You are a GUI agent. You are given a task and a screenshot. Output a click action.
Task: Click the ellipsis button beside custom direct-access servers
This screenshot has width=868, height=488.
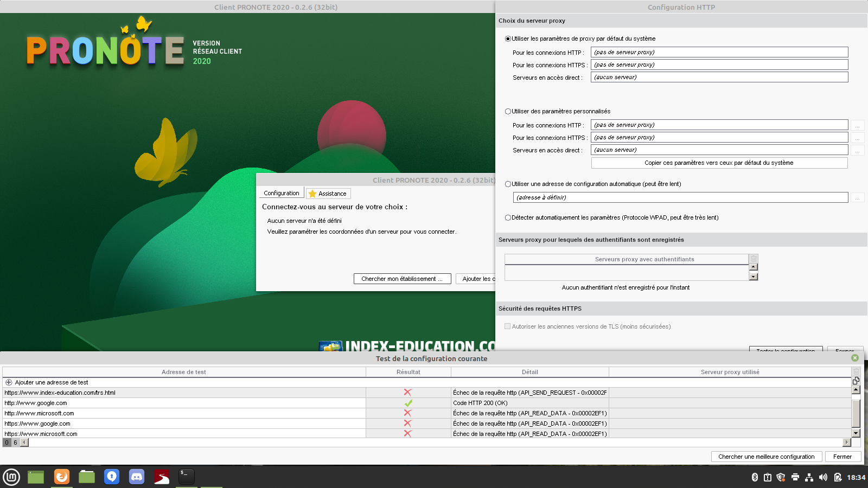(x=857, y=150)
